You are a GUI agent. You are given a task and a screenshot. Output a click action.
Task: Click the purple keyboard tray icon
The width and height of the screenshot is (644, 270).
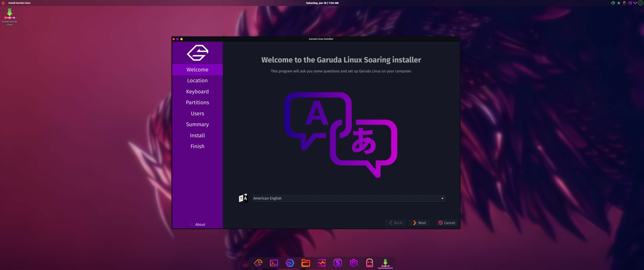point(630,3)
